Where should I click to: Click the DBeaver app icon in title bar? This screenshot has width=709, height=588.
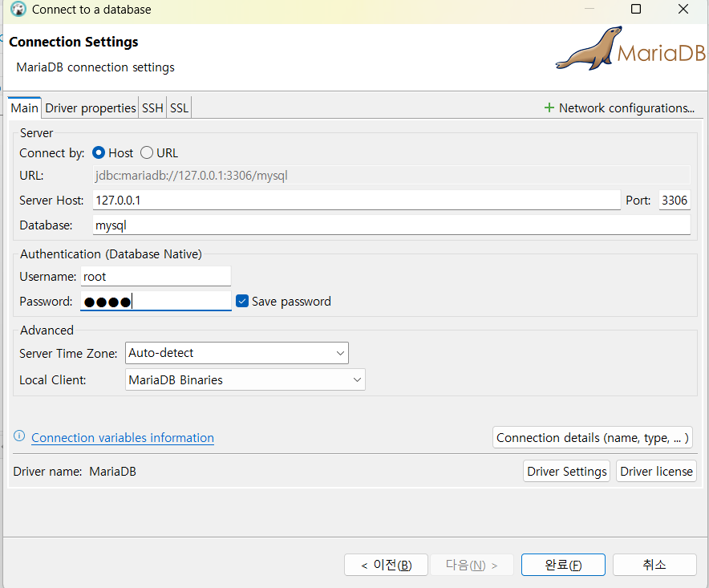point(18,9)
